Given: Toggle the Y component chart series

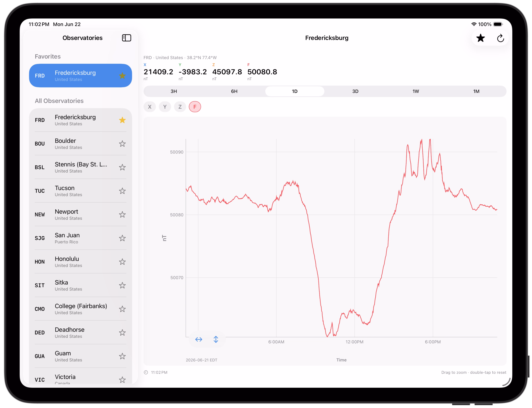Looking at the screenshot, I should pos(165,107).
